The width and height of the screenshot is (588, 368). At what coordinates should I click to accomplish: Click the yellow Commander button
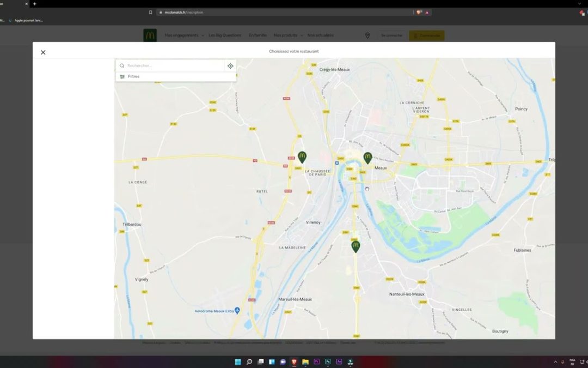[x=427, y=35]
